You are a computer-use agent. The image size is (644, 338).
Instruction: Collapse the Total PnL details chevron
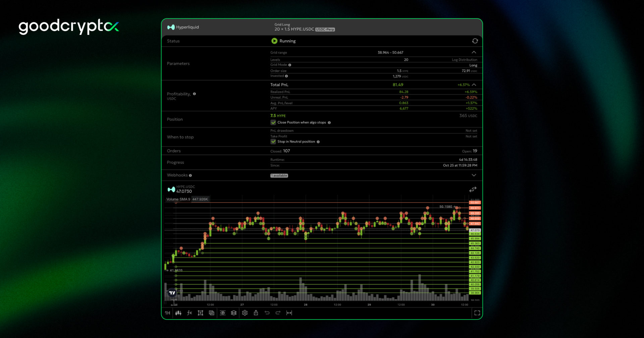(x=474, y=84)
